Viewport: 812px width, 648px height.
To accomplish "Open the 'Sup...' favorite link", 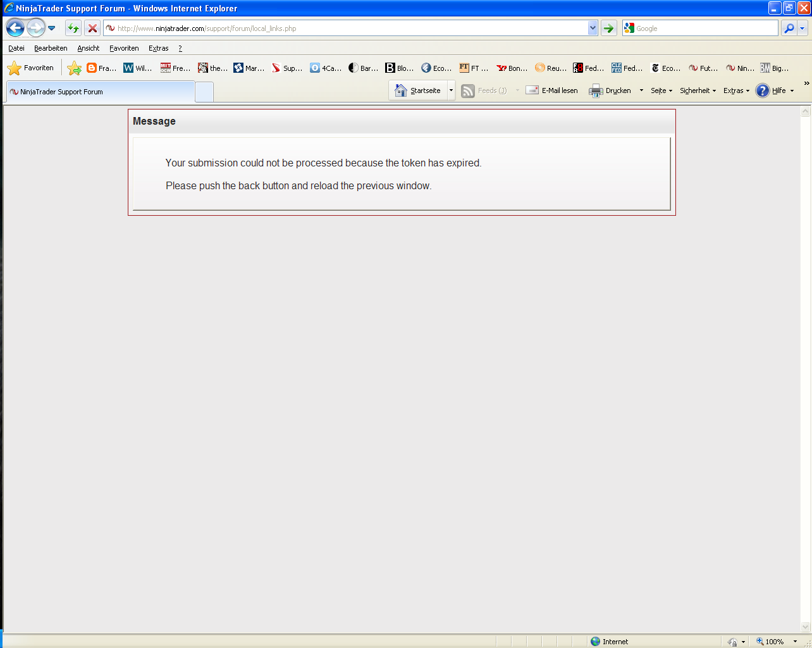I will click(287, 68).
